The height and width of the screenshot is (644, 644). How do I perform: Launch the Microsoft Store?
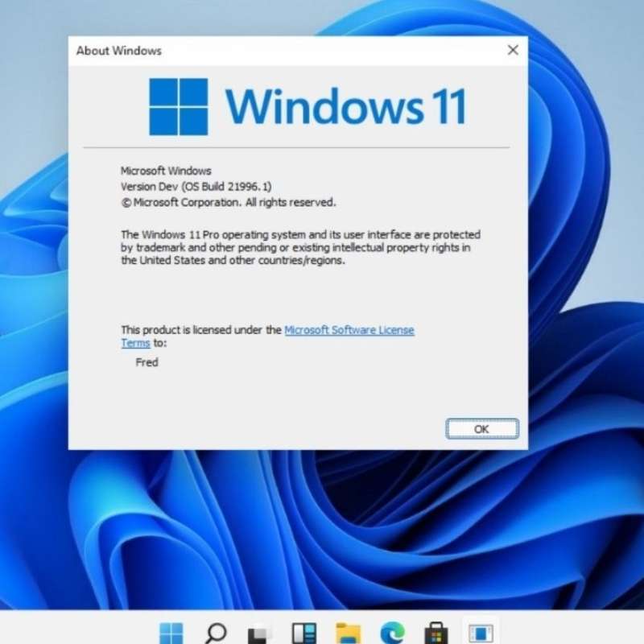click(x=436, y=634)
